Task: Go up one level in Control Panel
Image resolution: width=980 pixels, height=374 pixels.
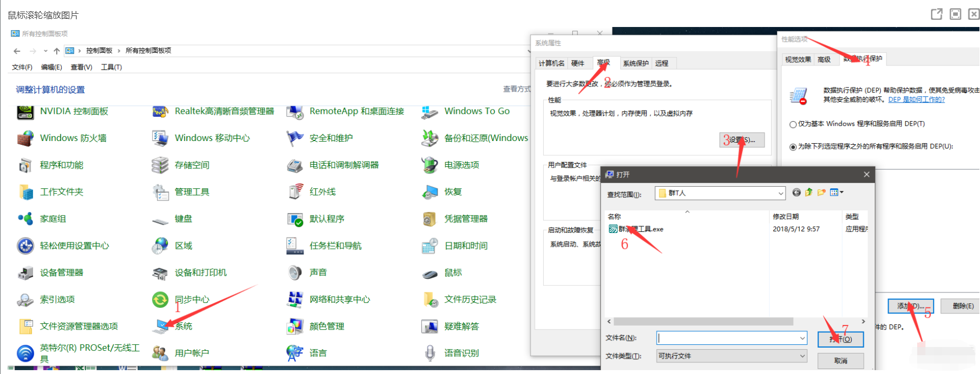Action: pos(57,51)
